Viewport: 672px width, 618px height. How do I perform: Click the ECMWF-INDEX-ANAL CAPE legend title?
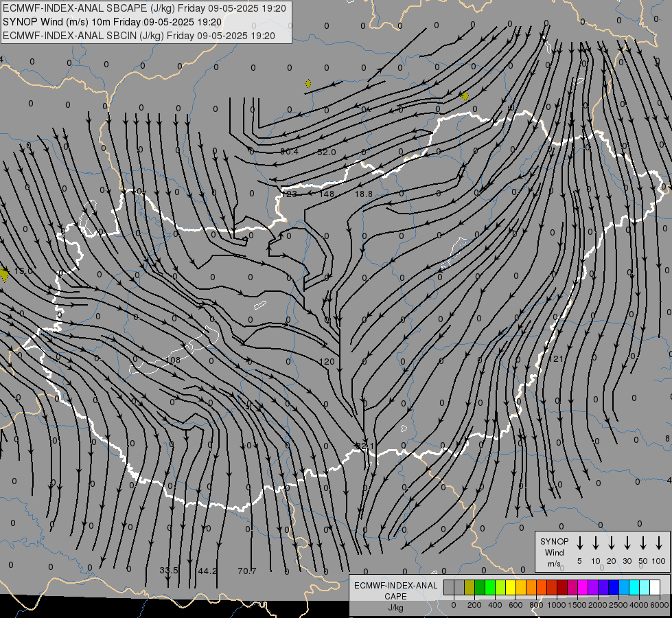pyautogui.click(x=395, y=591)
